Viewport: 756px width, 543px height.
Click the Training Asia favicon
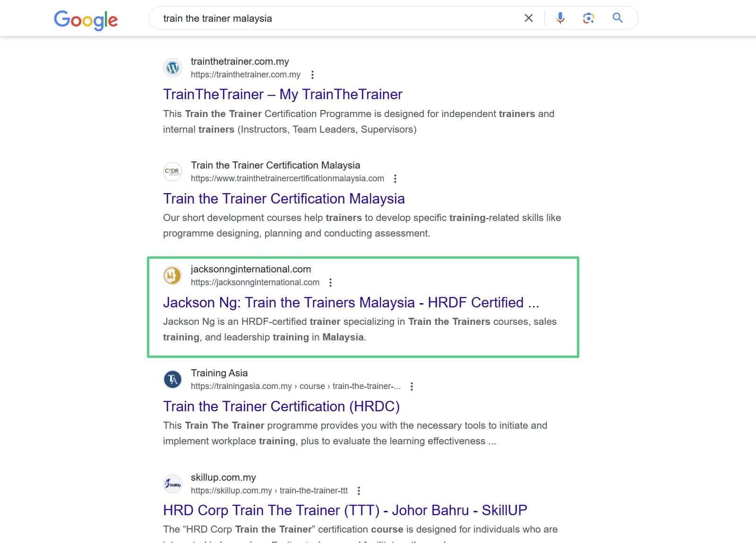tap(172, 380)
